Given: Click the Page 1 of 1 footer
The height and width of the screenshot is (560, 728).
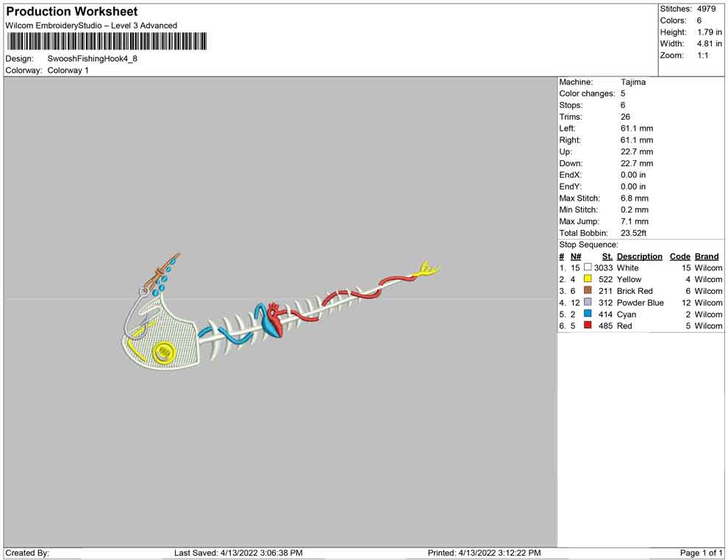Looking at the screenshot, I should [x=701, y=553].
